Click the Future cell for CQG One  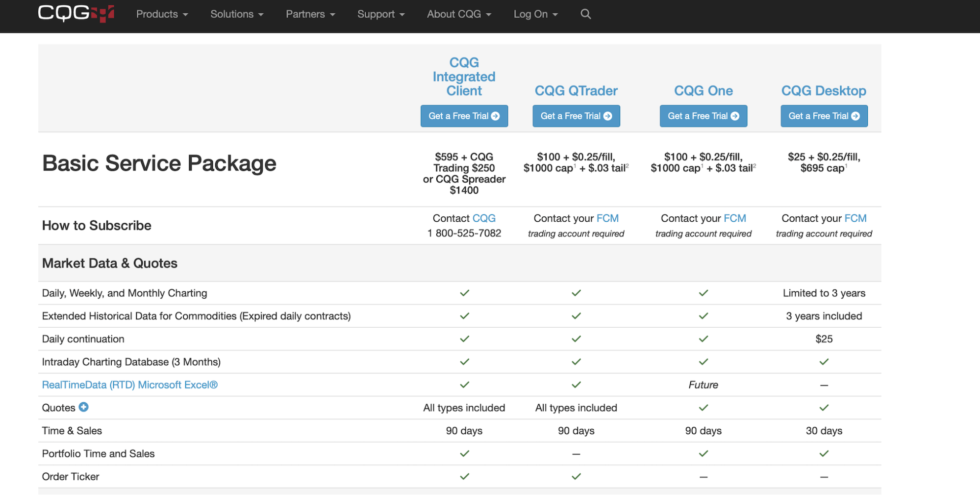click(703, 385)
